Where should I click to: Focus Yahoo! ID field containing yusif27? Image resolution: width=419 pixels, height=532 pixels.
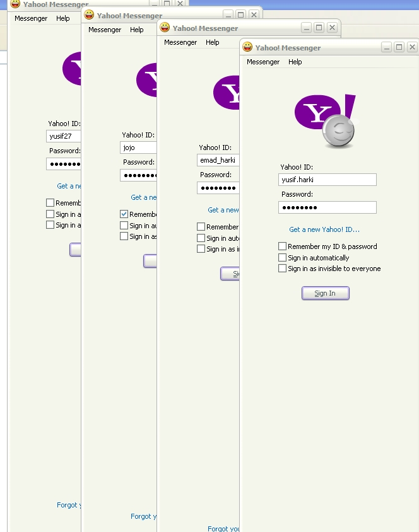pos(64,136)
